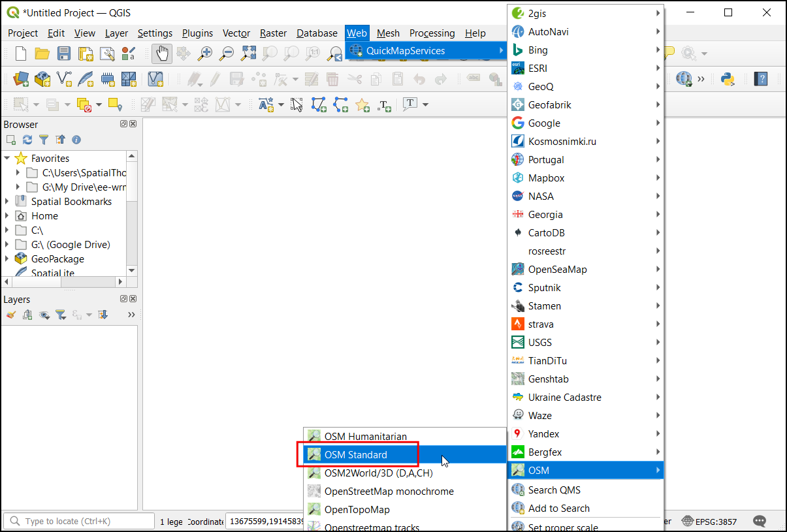
Task: Expand the Spatial Bookmarks node
Action: [7, 201]
